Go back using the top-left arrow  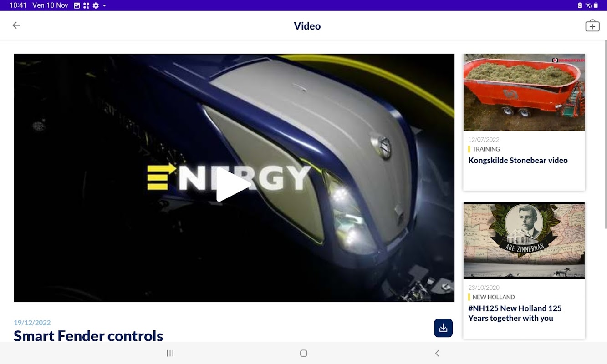click(x=16, y=25)
